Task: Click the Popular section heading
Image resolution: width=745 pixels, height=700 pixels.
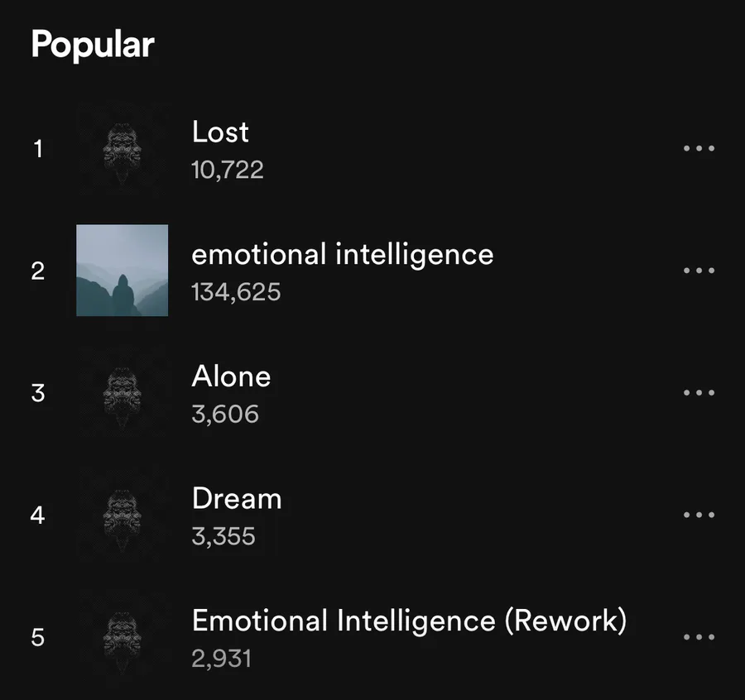Action: pos(93,45)
